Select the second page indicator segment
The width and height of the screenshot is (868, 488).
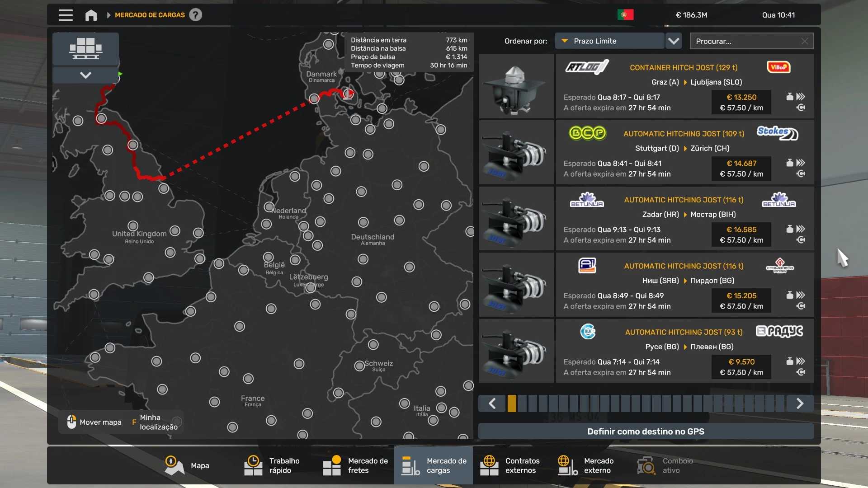coord(522,404)
